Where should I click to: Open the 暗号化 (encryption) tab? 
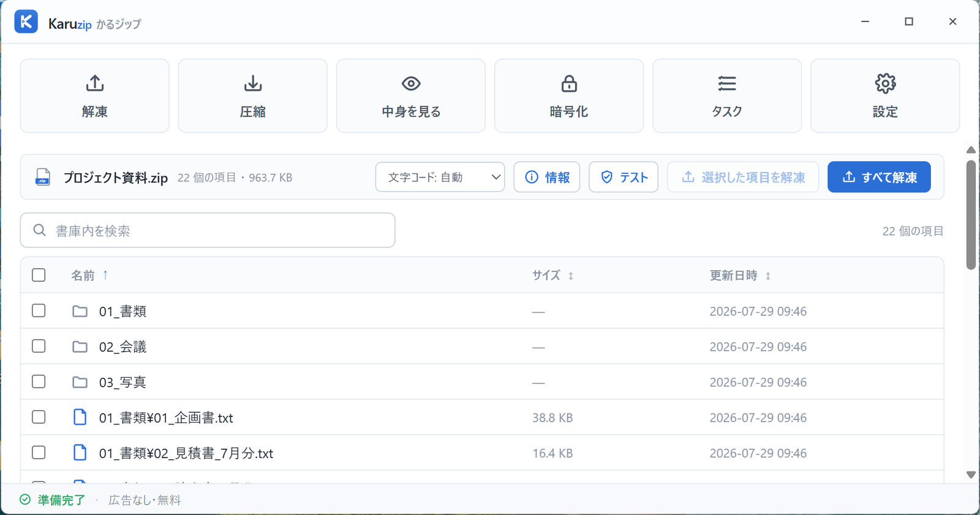point(569,96)
